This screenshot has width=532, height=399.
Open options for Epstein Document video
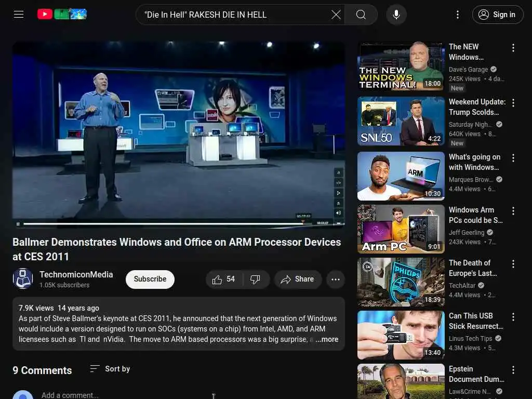point(513,370)
